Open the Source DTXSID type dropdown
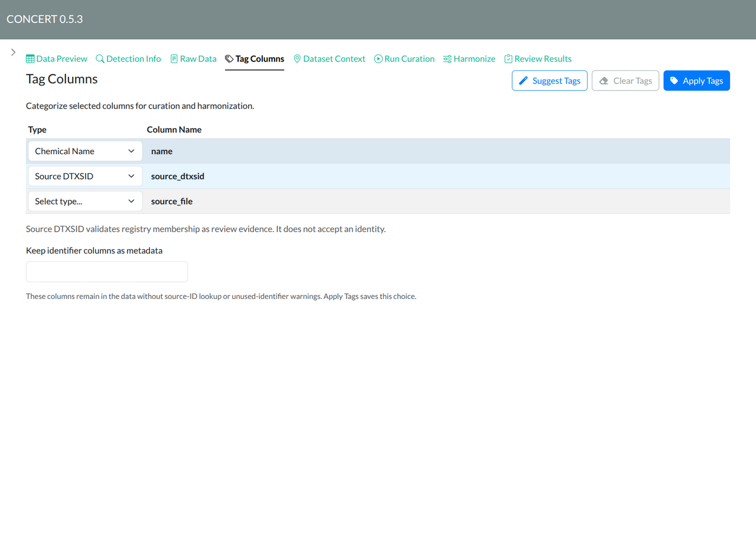756x540 pixels. [x=85, y=176]
